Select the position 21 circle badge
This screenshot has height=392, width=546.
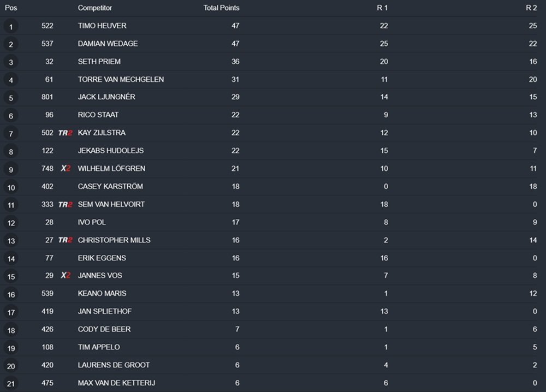point(11,384)
